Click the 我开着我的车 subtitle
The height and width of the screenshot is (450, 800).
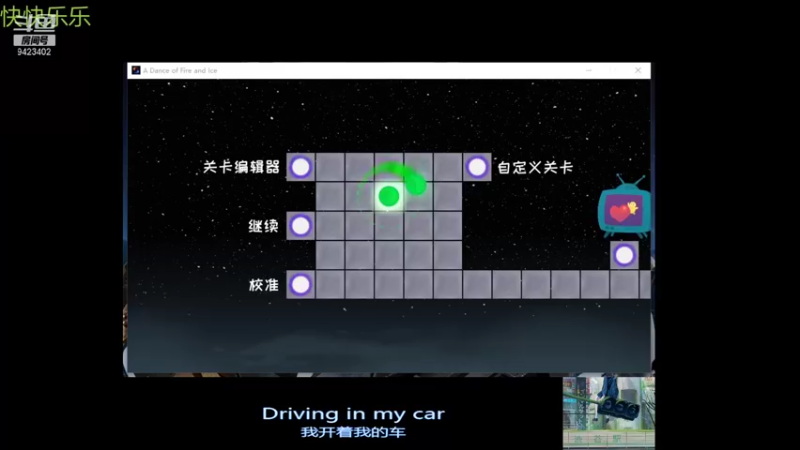tap(353, 432)
